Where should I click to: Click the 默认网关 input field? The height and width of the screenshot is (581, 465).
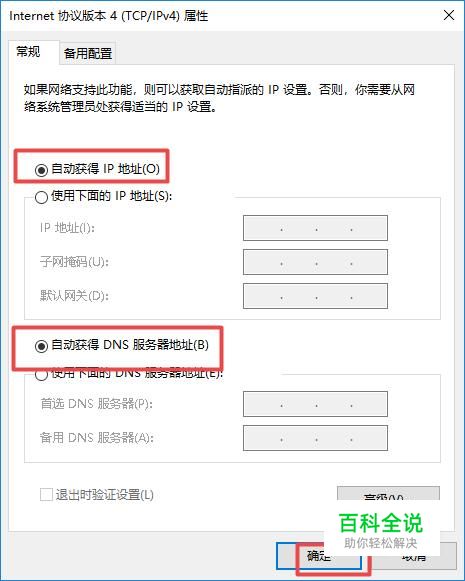coord(315,296)
